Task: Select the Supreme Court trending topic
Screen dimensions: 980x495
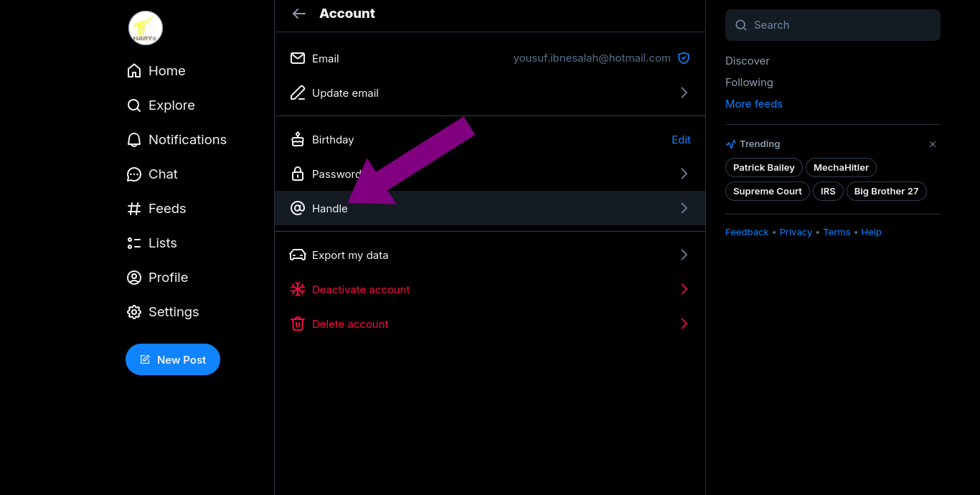Action: (767, 192)
